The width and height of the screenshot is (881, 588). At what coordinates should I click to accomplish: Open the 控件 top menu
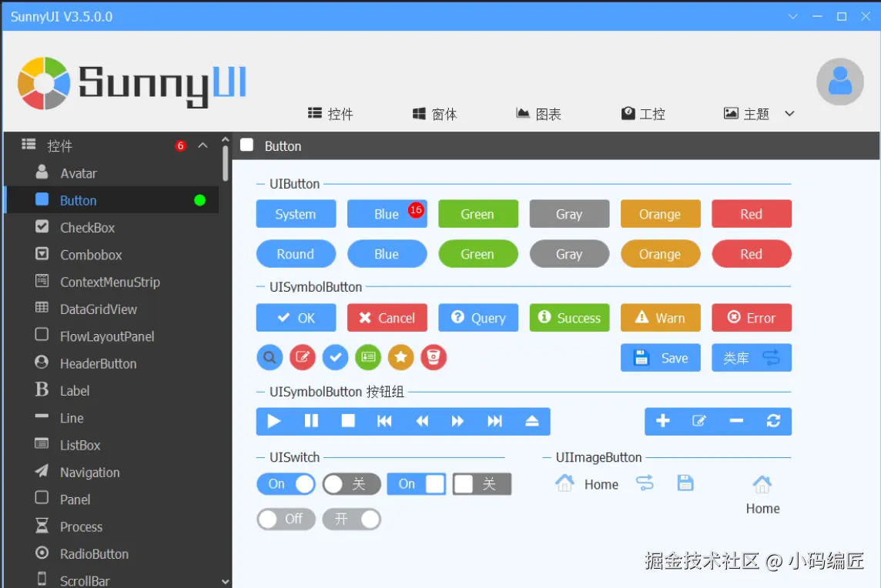click(x=330, y=114)
